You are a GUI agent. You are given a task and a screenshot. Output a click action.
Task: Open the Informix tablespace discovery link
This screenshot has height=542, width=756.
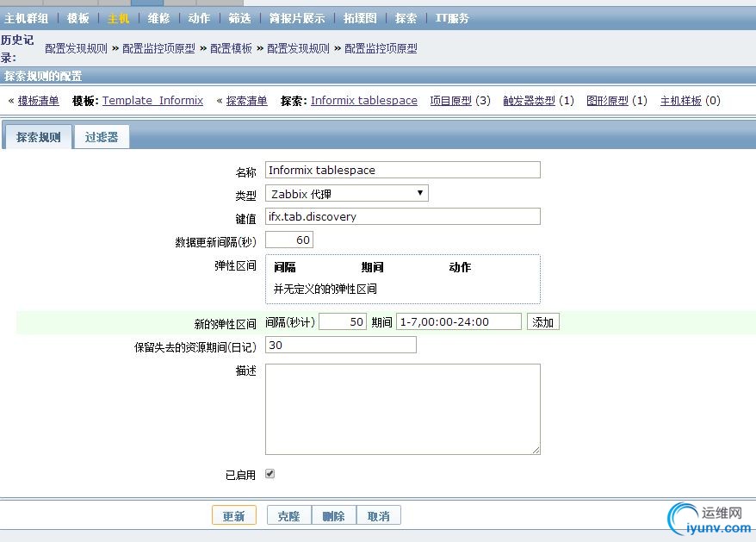(x=364, y=101)
